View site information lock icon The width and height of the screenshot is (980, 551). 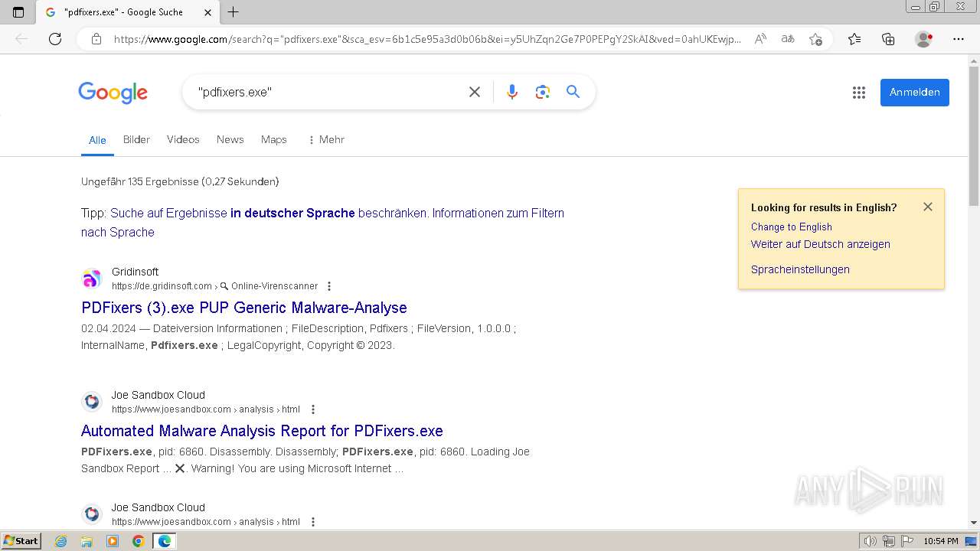[96, 39]
